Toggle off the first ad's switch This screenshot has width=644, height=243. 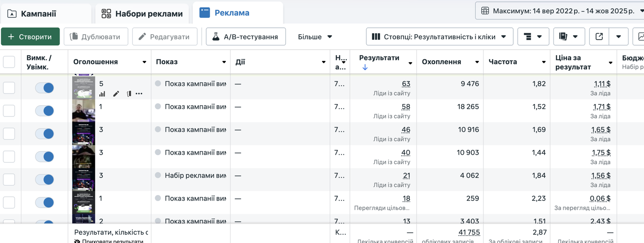pyautogui.click(x=44, y=88)
